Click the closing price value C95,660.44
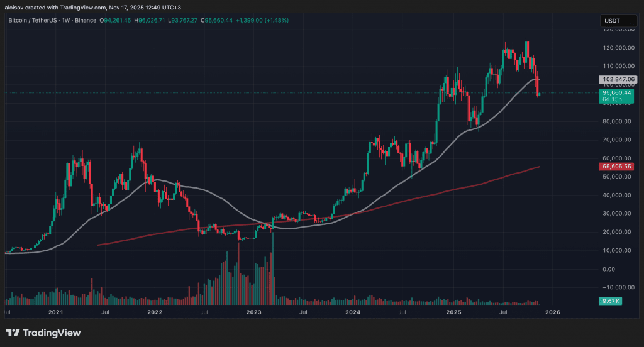 (216, 20)
